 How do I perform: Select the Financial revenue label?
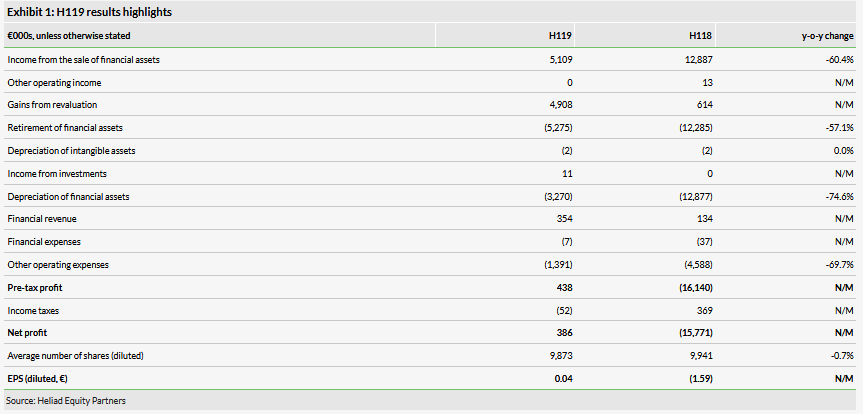[42, 220]
